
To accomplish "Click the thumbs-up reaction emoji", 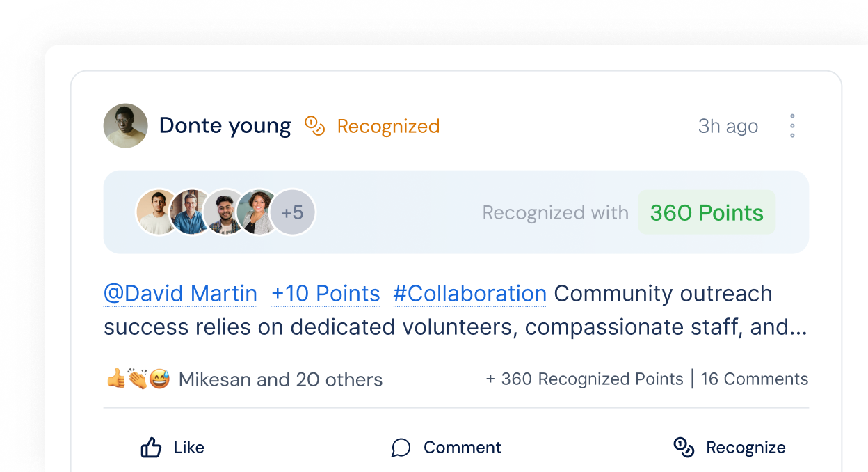I will click(115, 379).
